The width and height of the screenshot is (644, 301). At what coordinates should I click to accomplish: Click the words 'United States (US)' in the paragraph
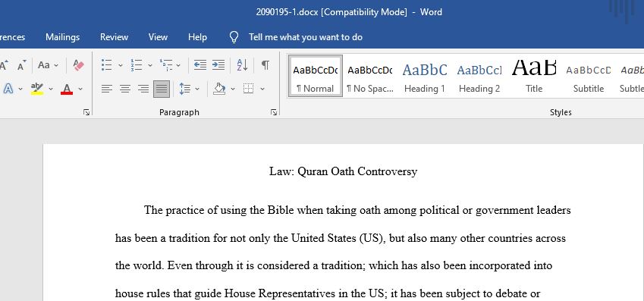[338, 238]
